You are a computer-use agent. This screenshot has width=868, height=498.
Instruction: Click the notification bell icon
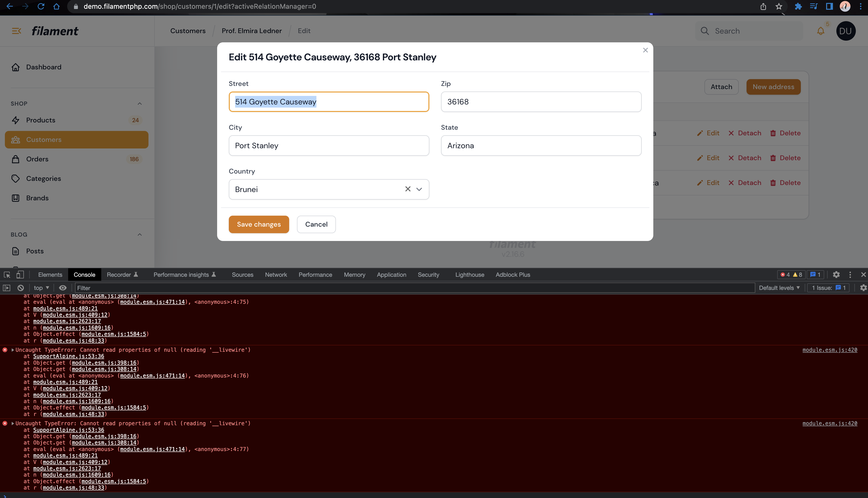(821, 31)
